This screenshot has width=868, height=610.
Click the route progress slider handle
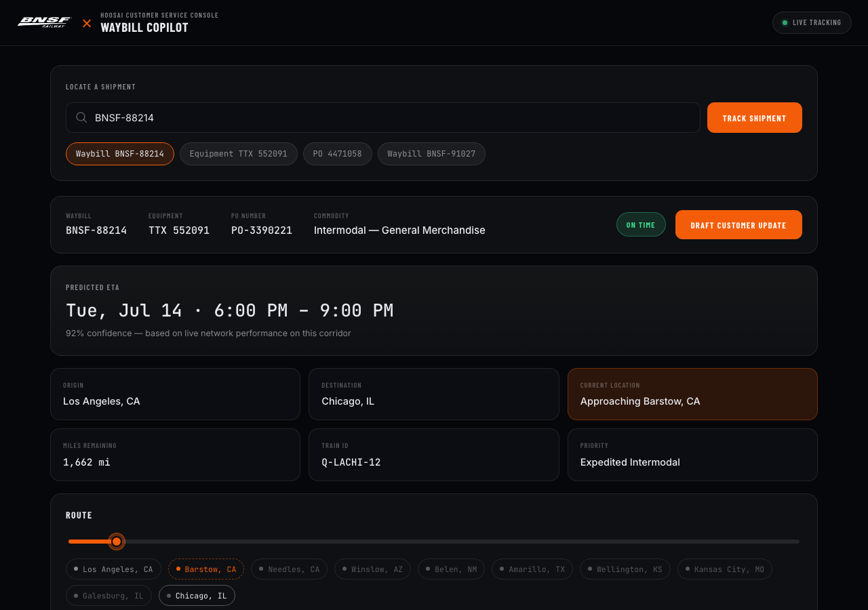coord(117,542)
